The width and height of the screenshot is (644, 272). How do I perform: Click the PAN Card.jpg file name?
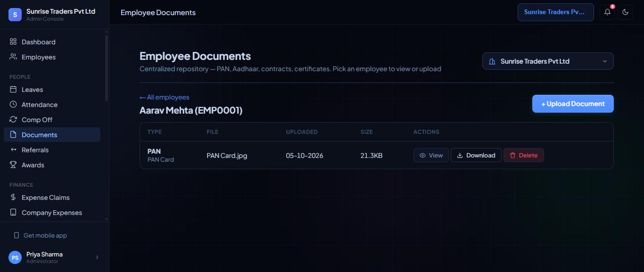click(x=227, y=156)
